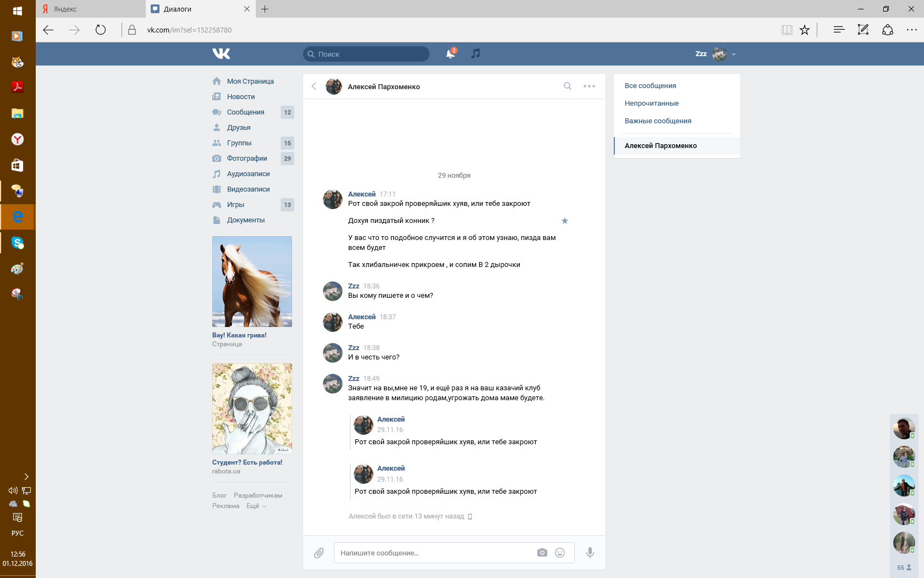Click the camera photo icon in message box
Viewport: 924px width, 578px height.
click(x=542, y=553)
